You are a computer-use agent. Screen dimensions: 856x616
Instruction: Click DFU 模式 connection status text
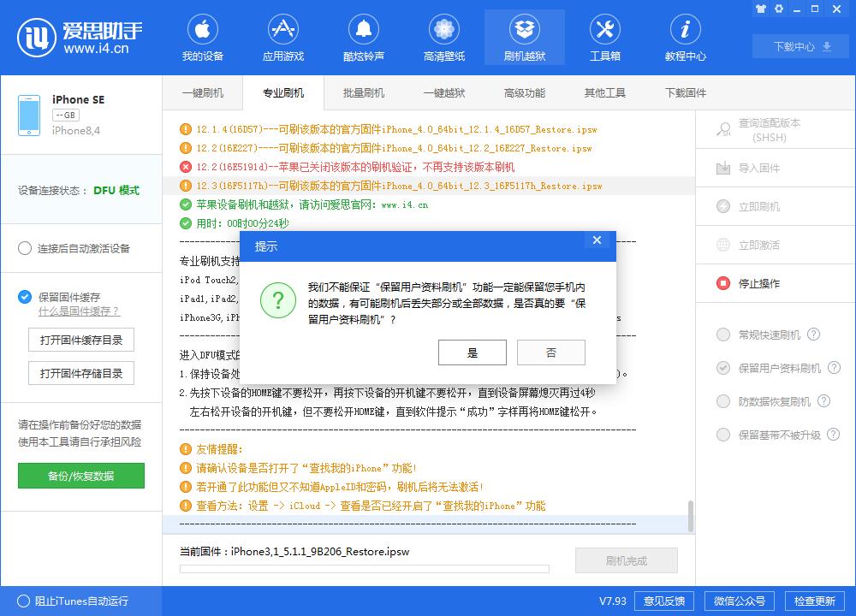tap(116, 190)
